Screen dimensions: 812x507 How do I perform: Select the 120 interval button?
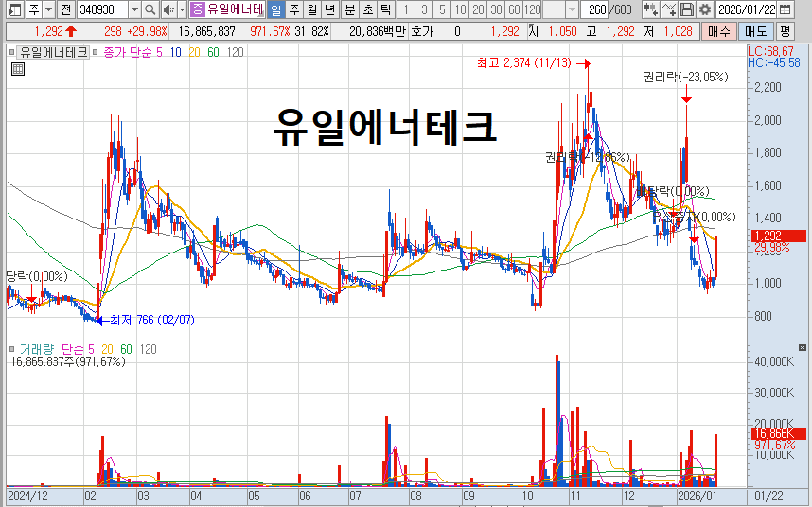(532, 9)
